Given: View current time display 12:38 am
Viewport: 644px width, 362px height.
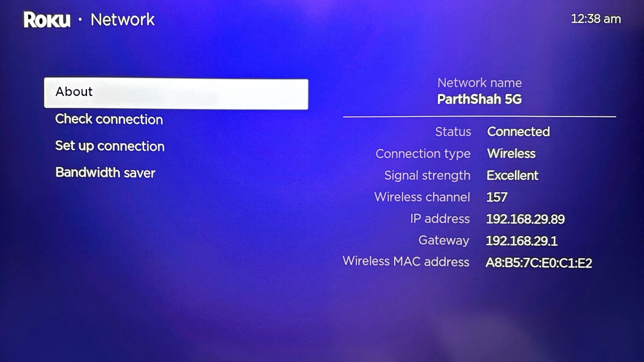Looking at the screenshot, I should [596, 19].
